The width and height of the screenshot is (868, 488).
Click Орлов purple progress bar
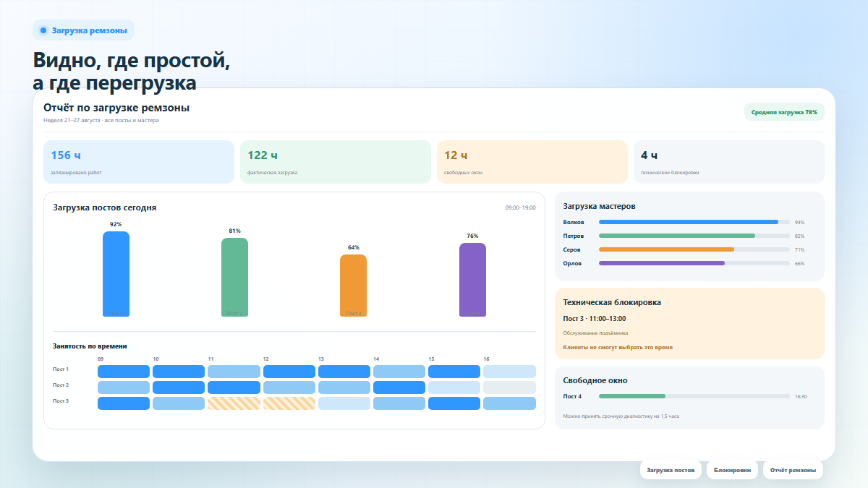point(694,263)
